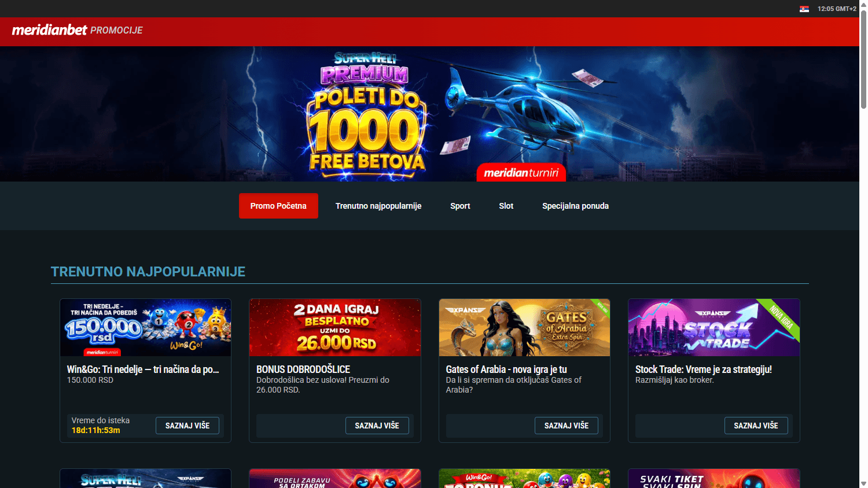Open the Gates of Arabia promo thumbnail
Screen dimensions: 868x488
(x=524, y=327)
